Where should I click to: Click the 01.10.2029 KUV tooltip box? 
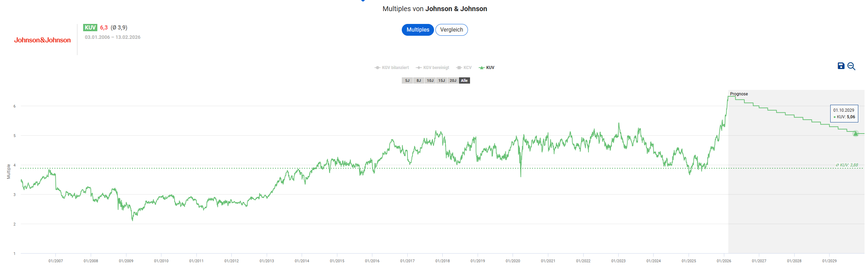pos(844,113)
